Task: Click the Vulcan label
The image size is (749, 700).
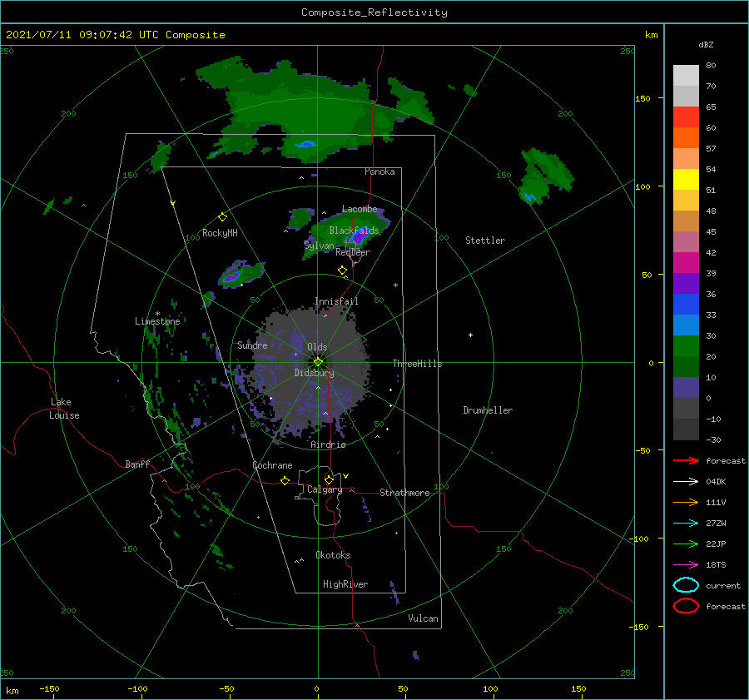Action: click(424, 618)
